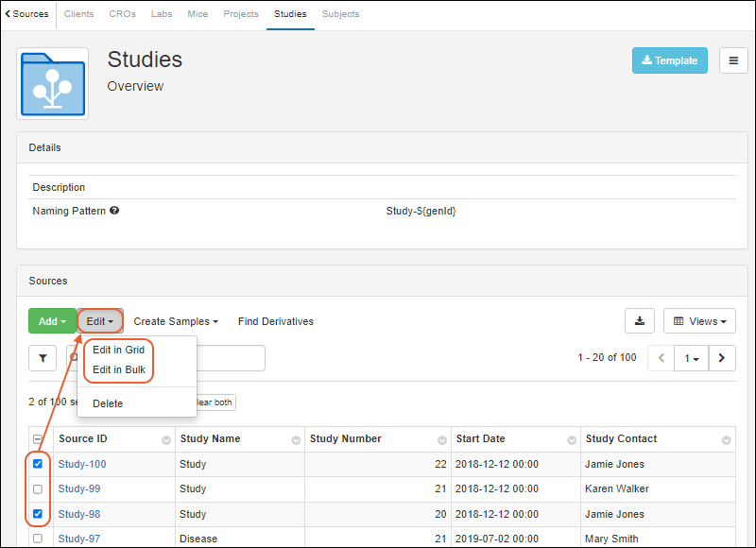
Task: Open Study Contact column header menu
Action: pyautogui.click(x=726, y=440)
